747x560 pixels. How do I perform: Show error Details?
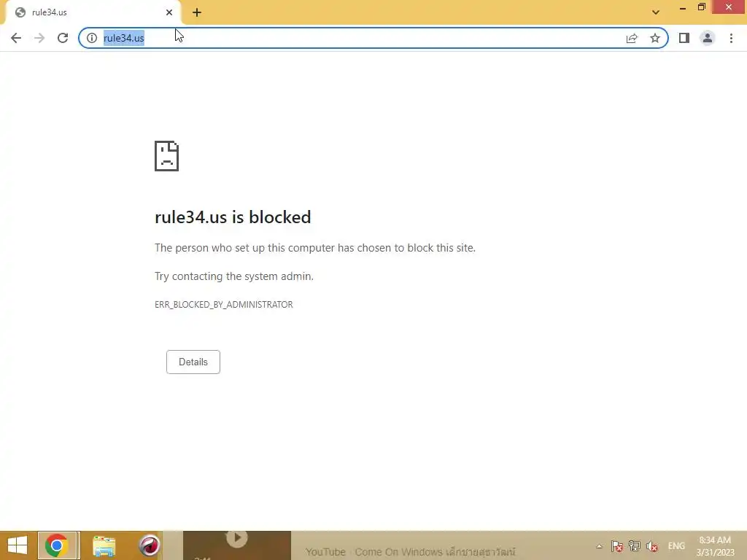(193, 362)
